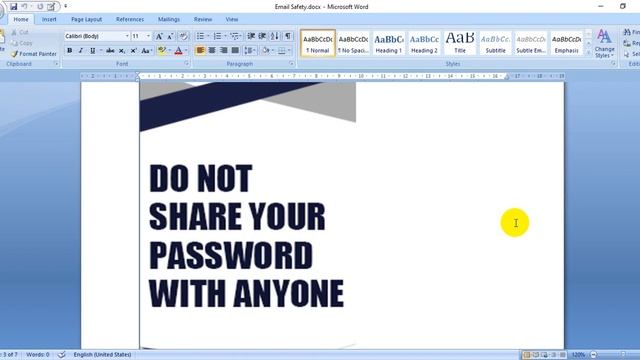Switch to the Home ribbon tab
Screen dimensions: 640x360
tap(21, 19)
